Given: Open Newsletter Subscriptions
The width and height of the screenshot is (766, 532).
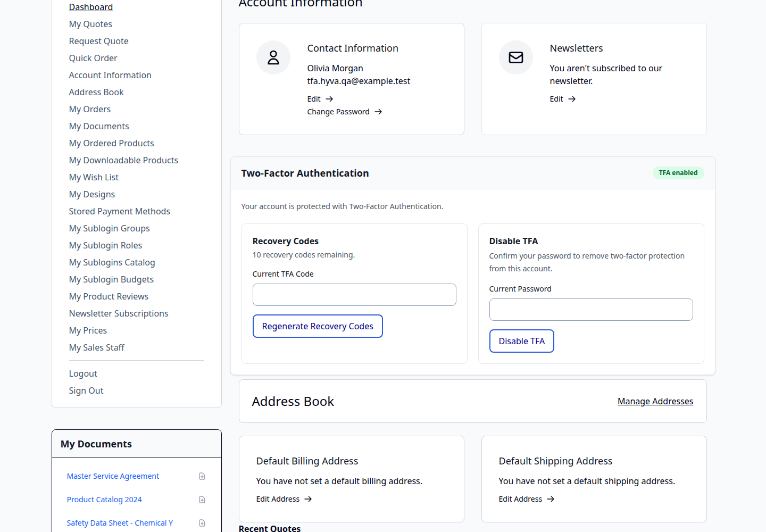Looking at the screenshot, I should pyautogui.click(x=119, y=313).
